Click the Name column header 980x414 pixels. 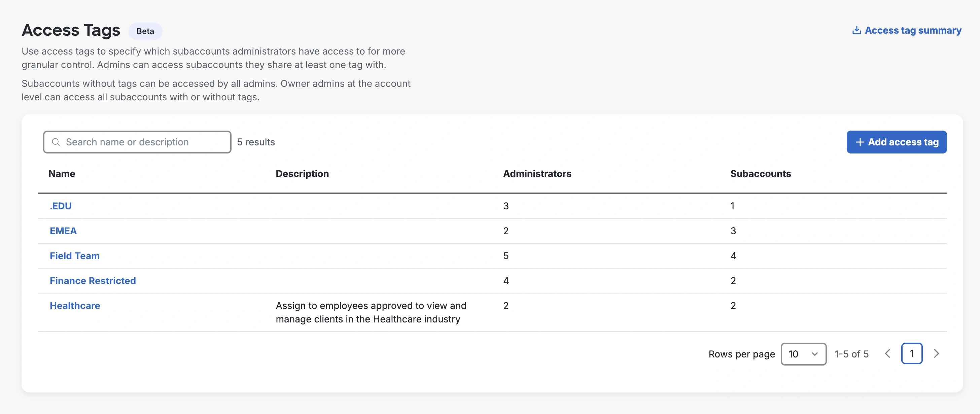click(62, 174)
